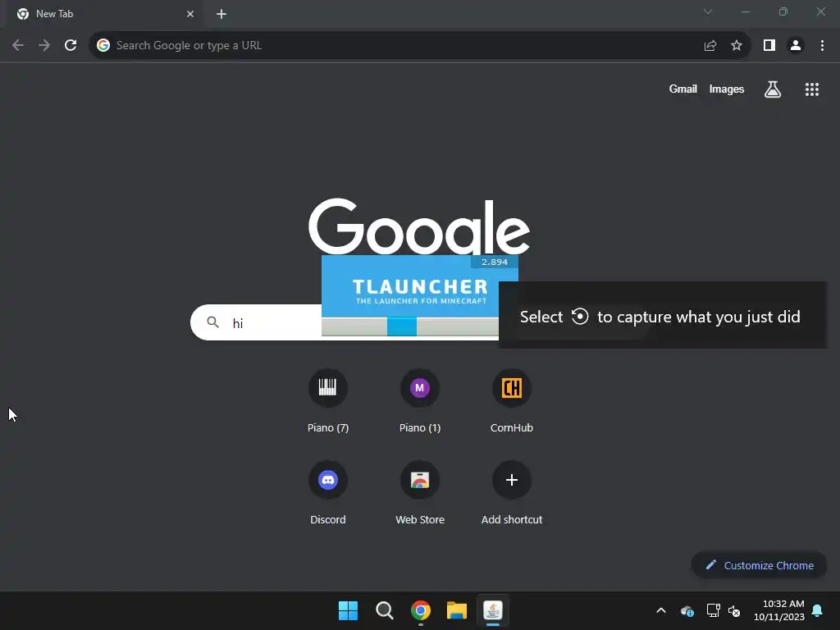
Task: Open the Chrome side panel icon
Action: 769,46
